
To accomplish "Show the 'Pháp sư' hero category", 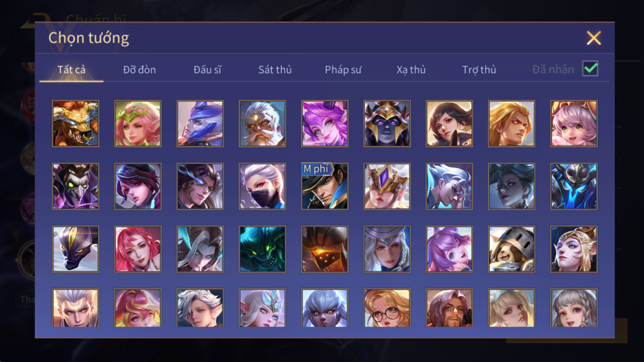I will click(343, 70).
